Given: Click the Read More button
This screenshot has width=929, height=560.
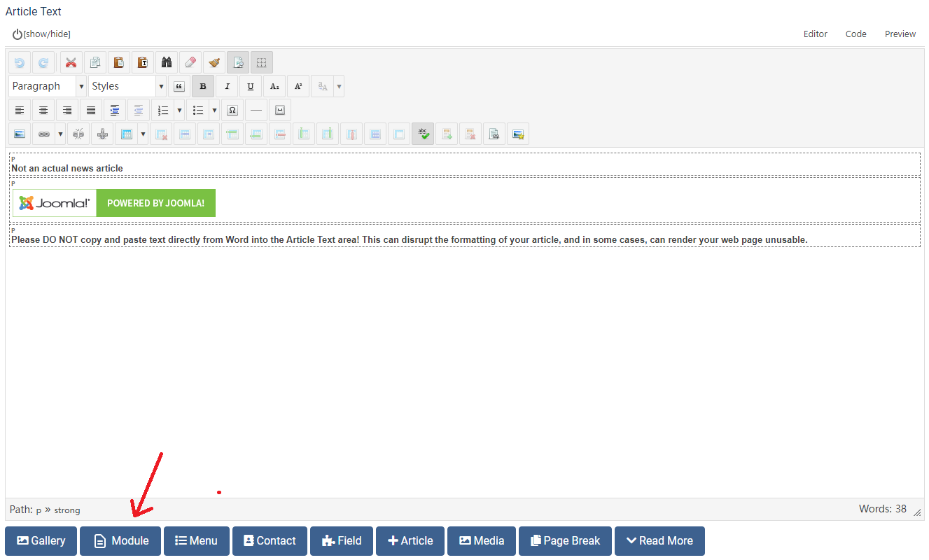Looking at the screenshot, I should pyautogui.click(x=659, y=541).
